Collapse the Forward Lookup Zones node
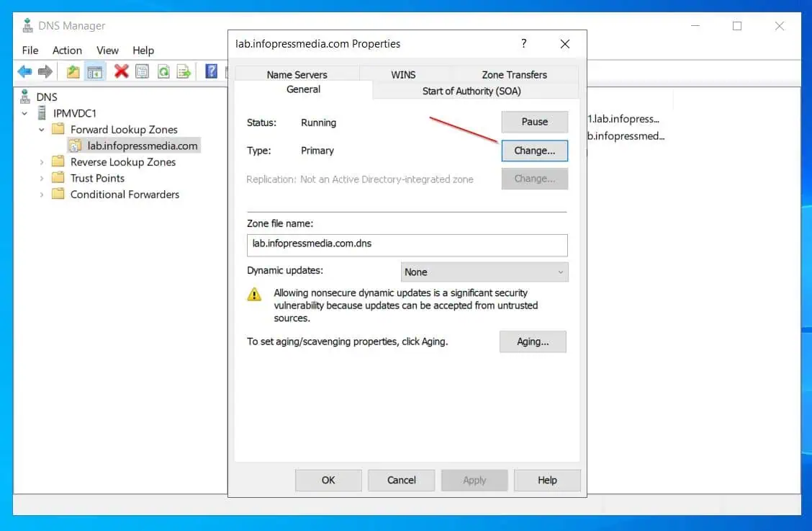This screenshot has height=531, width=812. pos(42,130)
